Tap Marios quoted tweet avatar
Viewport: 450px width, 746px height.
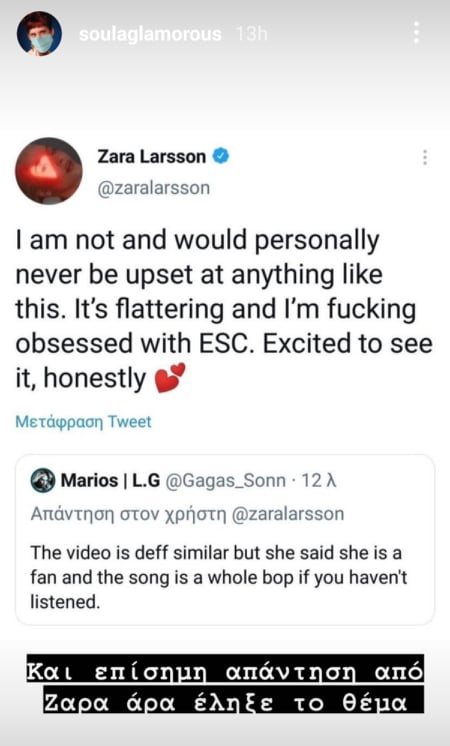pos(43,481)
